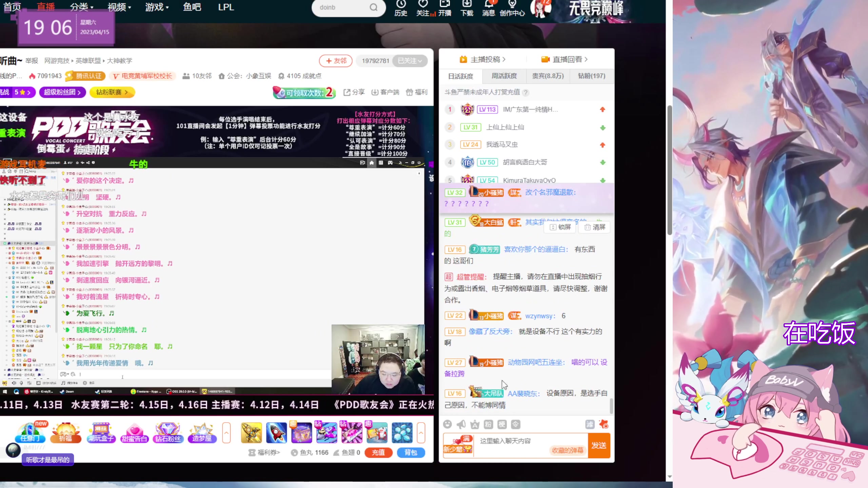Toggle the 已关注 followed button

pyautogui.click(x=410, y=61)
